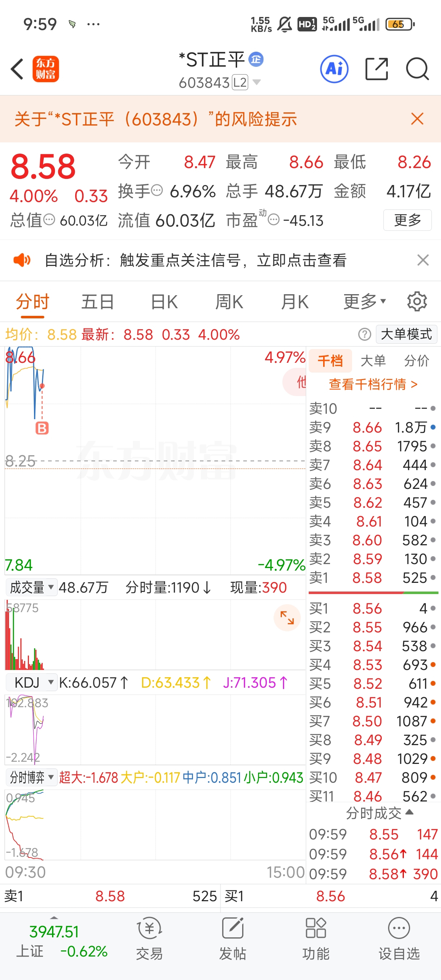Image resolution: width=441 pixels, height=980 pixels.
Task: Tap 设自选 add-to-watchlist icon
Action: click(399, 938)
